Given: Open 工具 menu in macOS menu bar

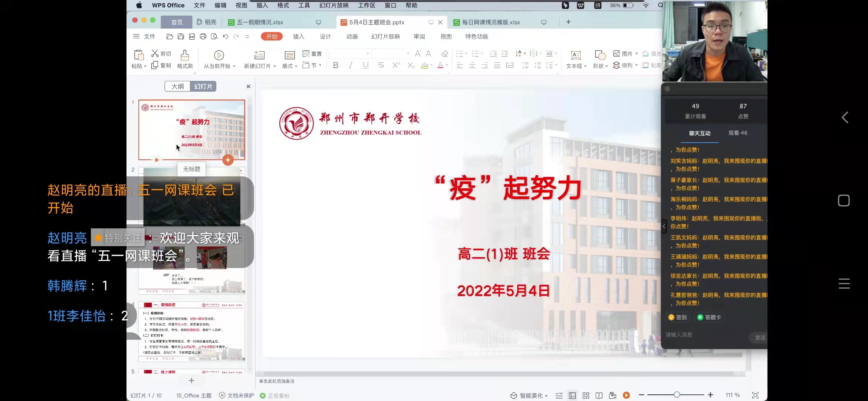Looking at the screenshot, I should click(304, 5).
